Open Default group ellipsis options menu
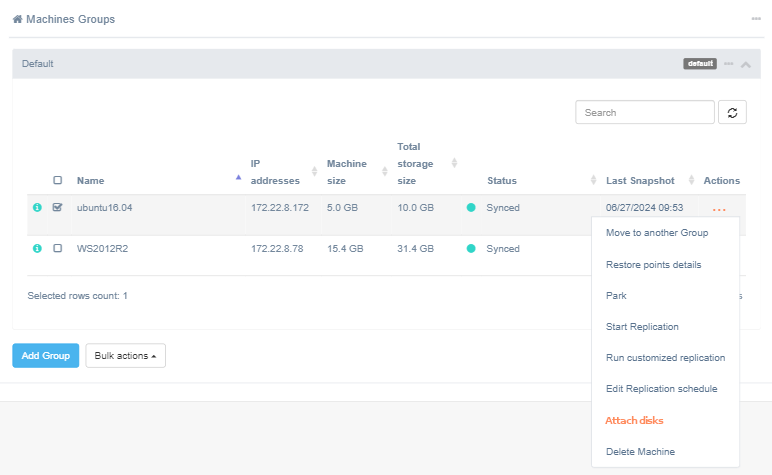Image resolution: width=772 pixels, height=475 pixels. [x=729, y=64]
